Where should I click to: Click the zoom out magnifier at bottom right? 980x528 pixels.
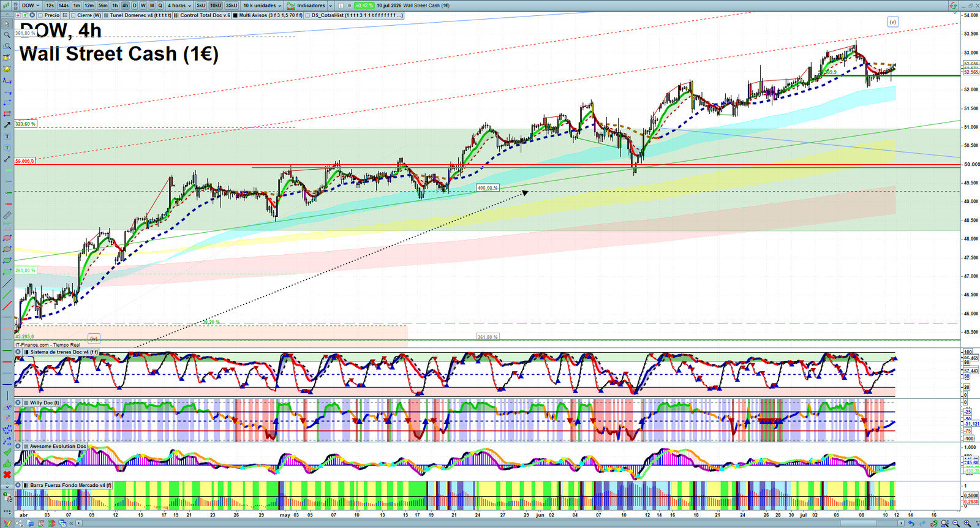click(x=956, y=524)
